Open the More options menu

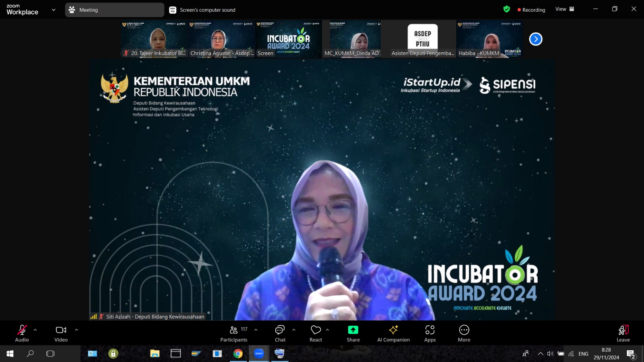(464, 333)
